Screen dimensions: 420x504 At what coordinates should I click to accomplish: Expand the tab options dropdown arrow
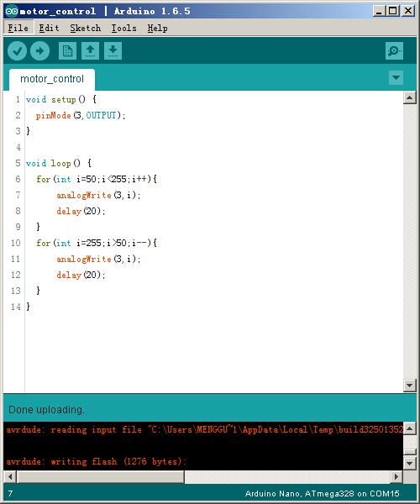[396, 78]
